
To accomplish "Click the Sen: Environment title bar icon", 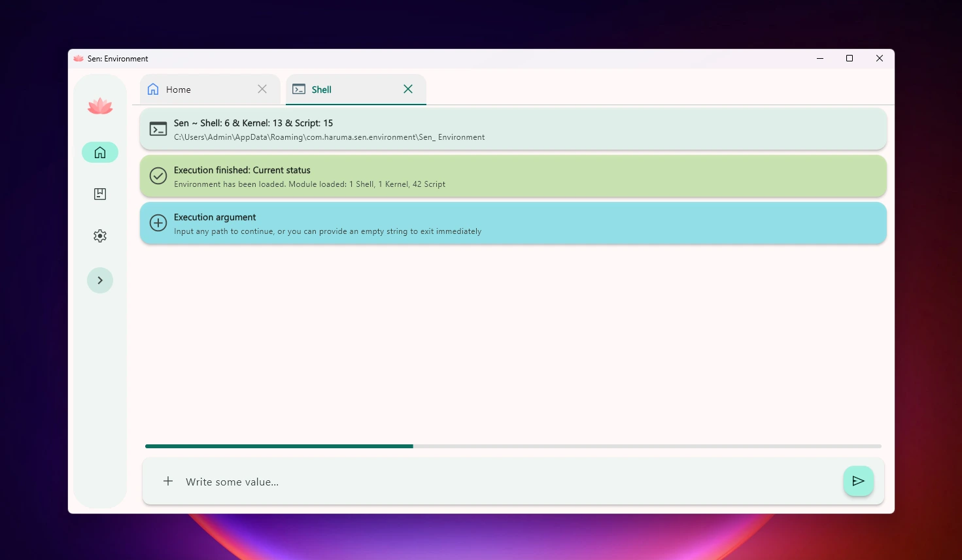I will pos(78,58).
